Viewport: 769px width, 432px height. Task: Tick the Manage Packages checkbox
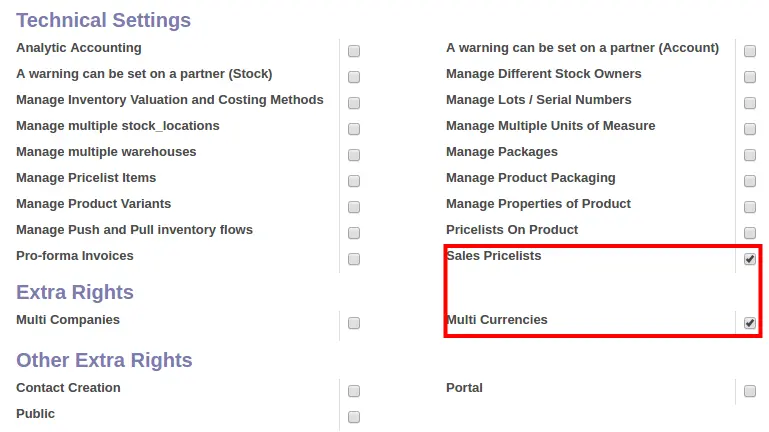click(749, 155)
